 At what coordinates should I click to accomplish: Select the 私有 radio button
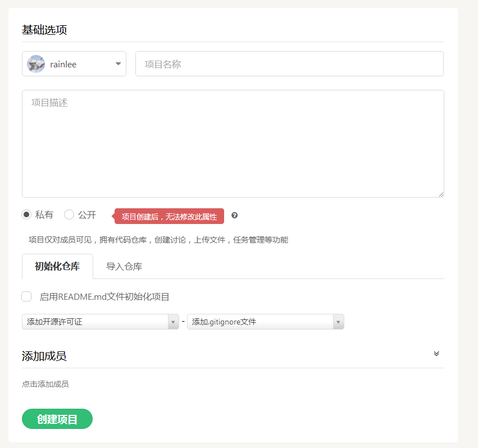tap(26, 214)
